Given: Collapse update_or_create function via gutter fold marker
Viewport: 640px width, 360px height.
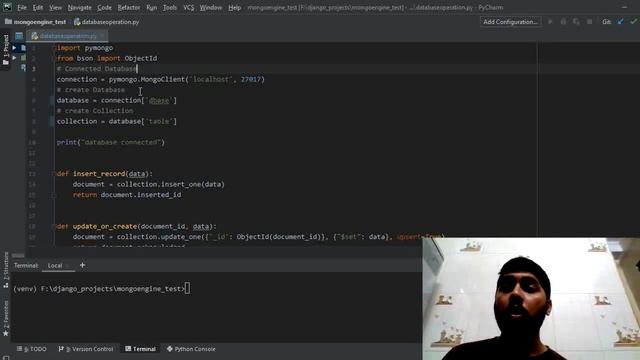Looking at the screenshot, I should pos(54,226).
